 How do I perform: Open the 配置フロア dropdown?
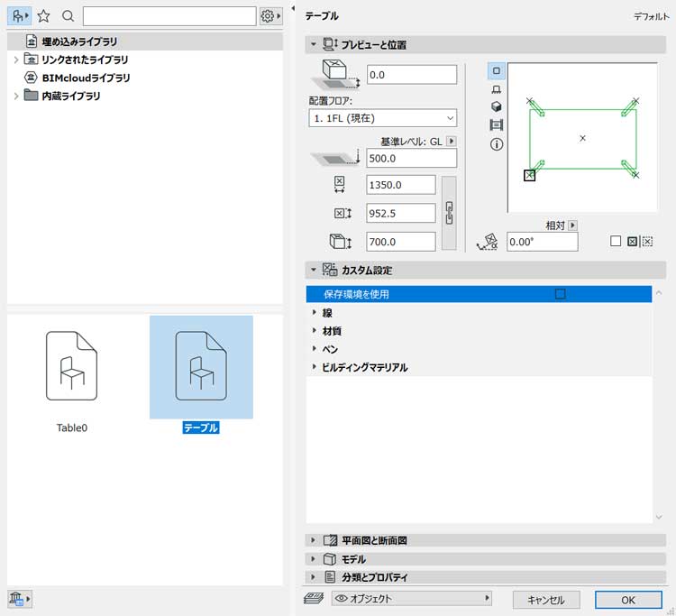pyautogui.click(x=382, y=118)
